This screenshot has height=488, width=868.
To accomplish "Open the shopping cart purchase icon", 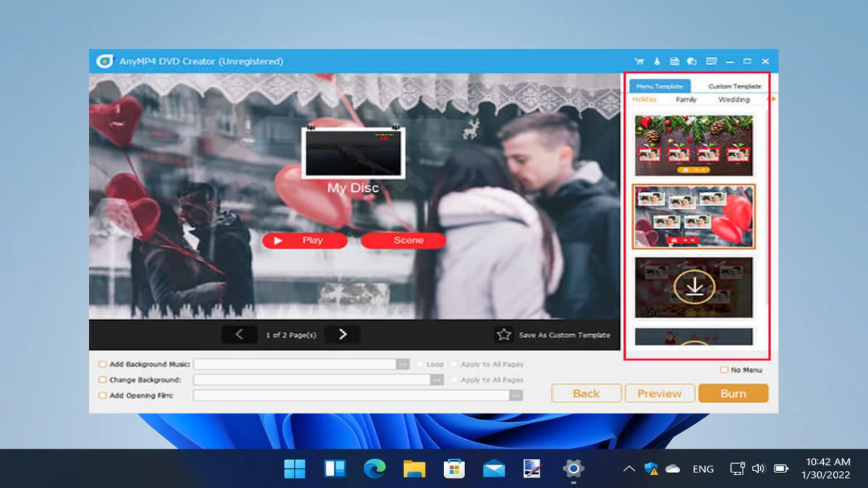I will 639,61.
